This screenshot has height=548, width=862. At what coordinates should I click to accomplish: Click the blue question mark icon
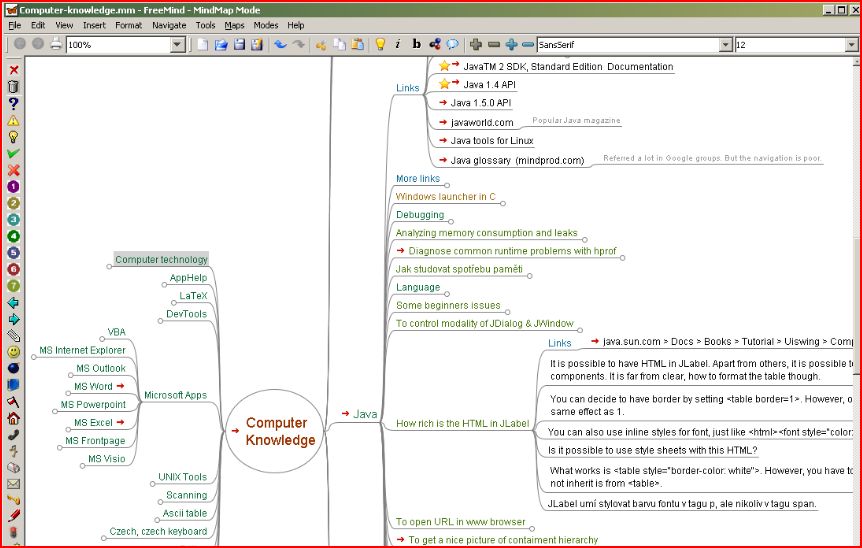[13, 103]
